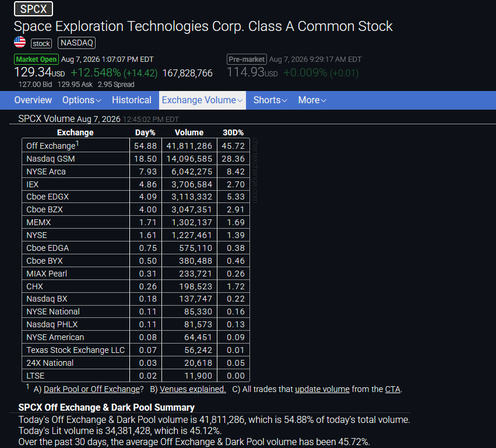Click the company name heading
This screenshot has height=448, width=496.
click(x=203, y=26)
